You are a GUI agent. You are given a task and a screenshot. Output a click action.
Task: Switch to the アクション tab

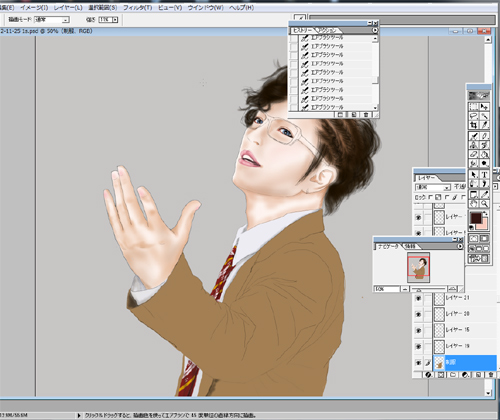coord(326,30)
